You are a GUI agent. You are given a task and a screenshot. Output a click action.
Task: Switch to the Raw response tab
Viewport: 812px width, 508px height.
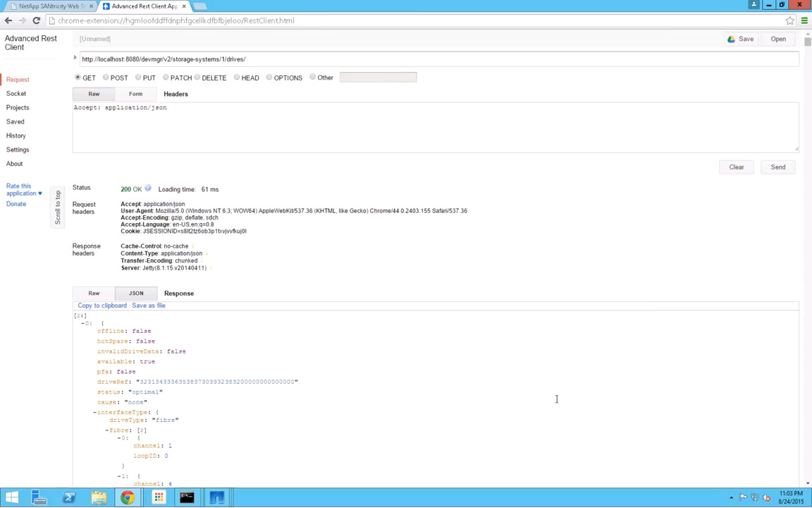(x=94, y=293)
